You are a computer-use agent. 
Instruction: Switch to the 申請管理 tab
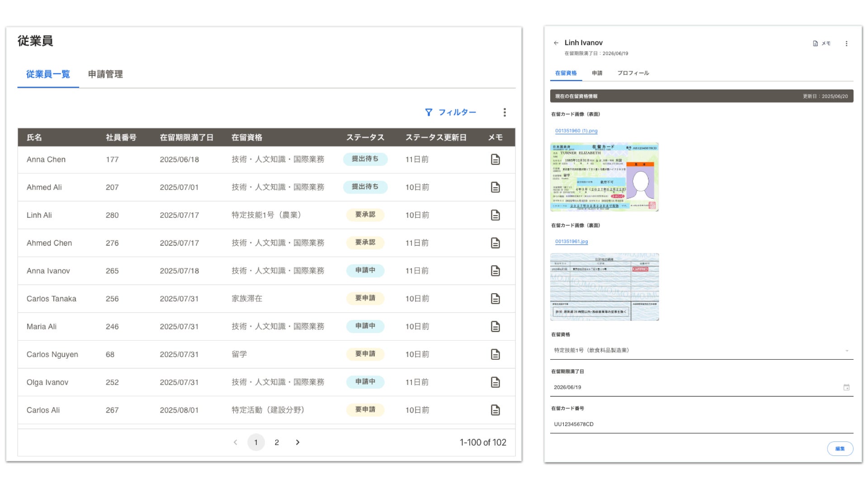coord(105,74)
